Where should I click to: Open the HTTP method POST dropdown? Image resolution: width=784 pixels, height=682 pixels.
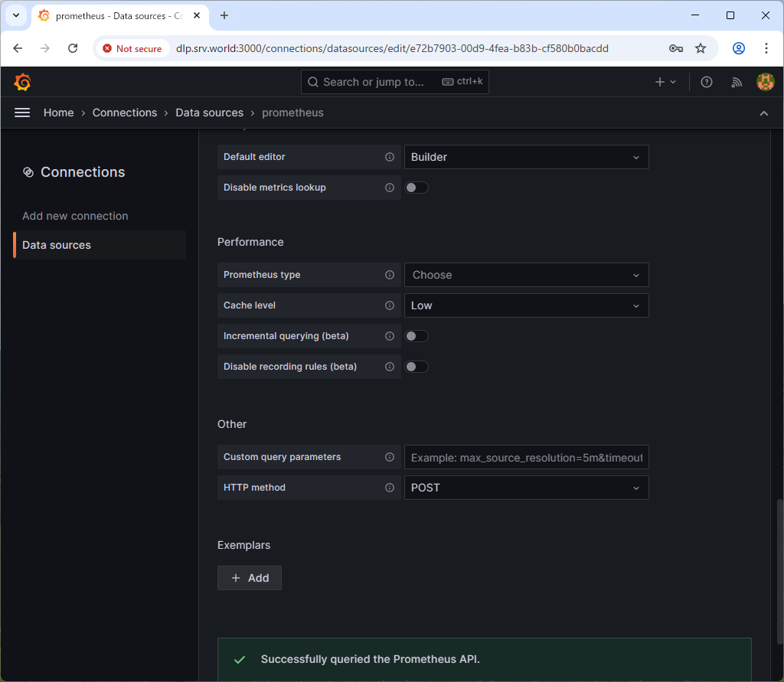pyautogui.click(x=527, y=488)
